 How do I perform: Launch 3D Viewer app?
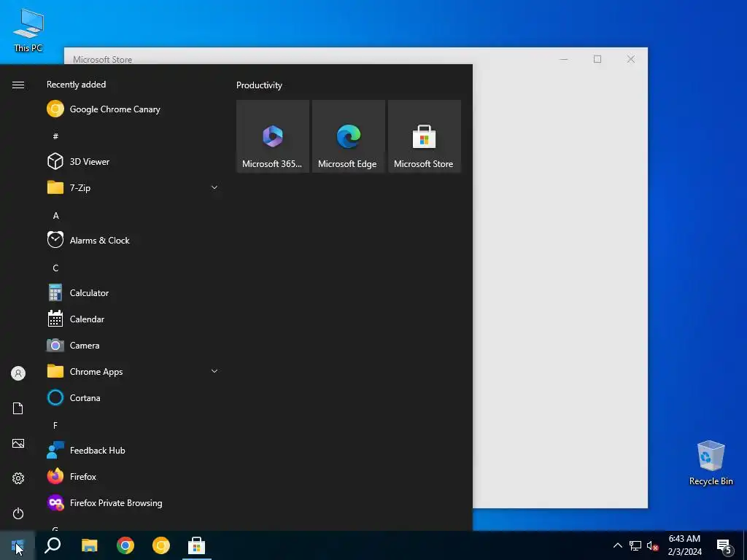click(x=133, y=161)
